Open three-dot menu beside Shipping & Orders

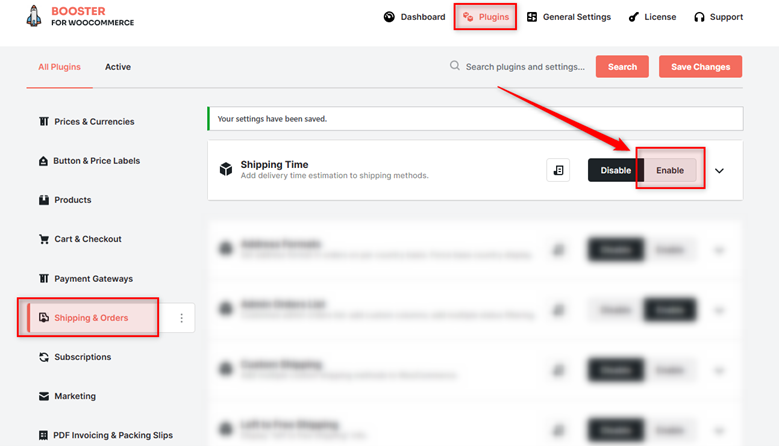click(181, 318)
